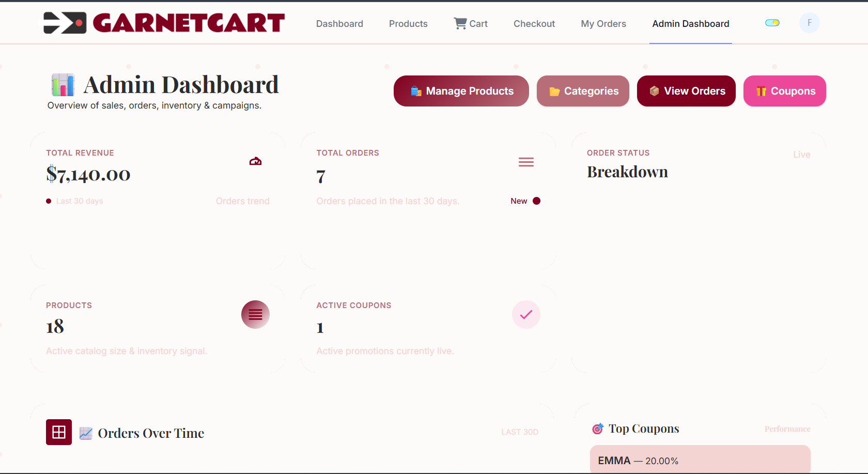Expand the Performance section in Top Coupons
This screenshot has height=474, width=868.
click(787, 429)
